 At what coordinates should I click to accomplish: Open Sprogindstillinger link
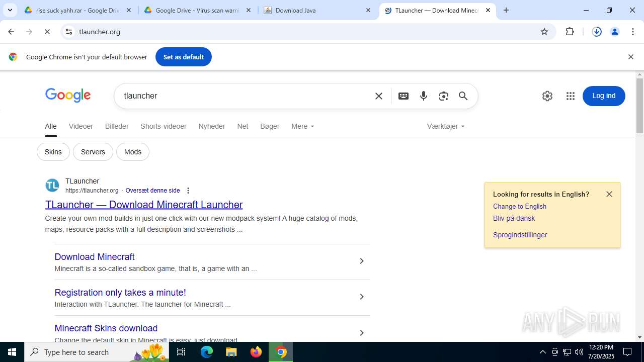point(520,235)
